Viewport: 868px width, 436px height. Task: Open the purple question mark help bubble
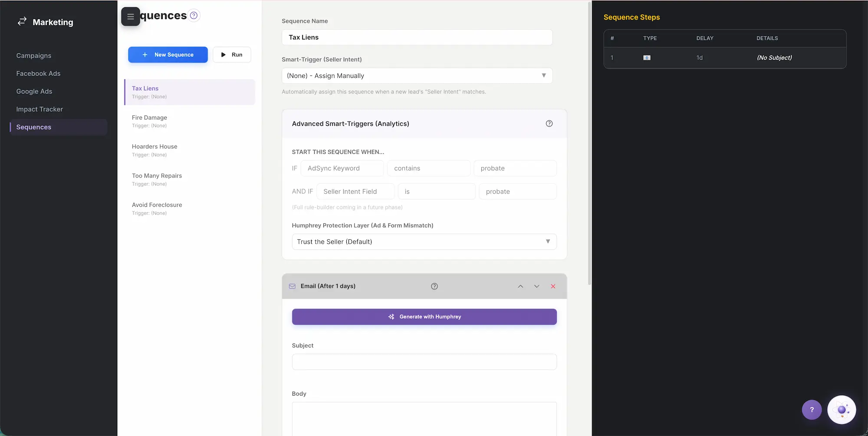point(812,410)
